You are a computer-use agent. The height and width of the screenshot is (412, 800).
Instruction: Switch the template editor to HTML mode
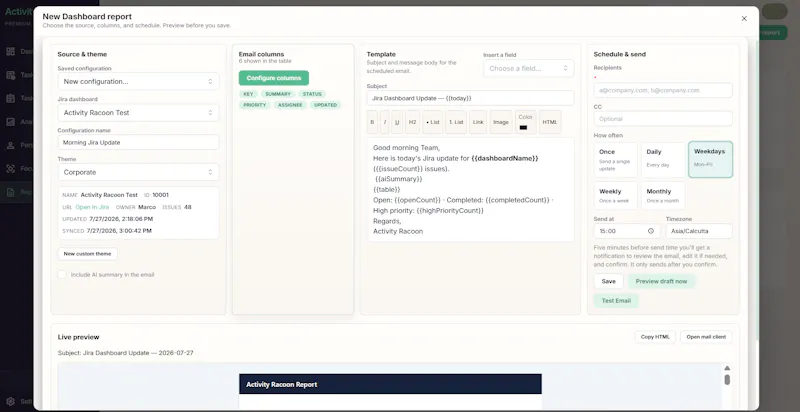550,122
